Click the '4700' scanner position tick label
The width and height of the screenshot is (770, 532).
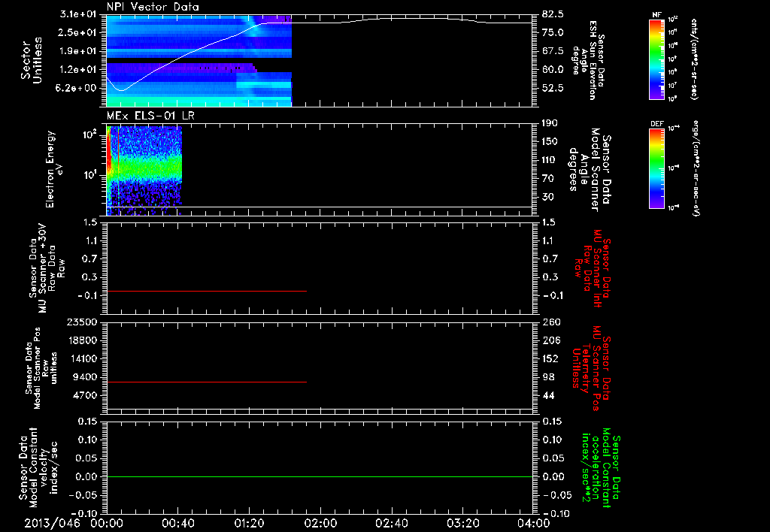(x=84, y=395)
